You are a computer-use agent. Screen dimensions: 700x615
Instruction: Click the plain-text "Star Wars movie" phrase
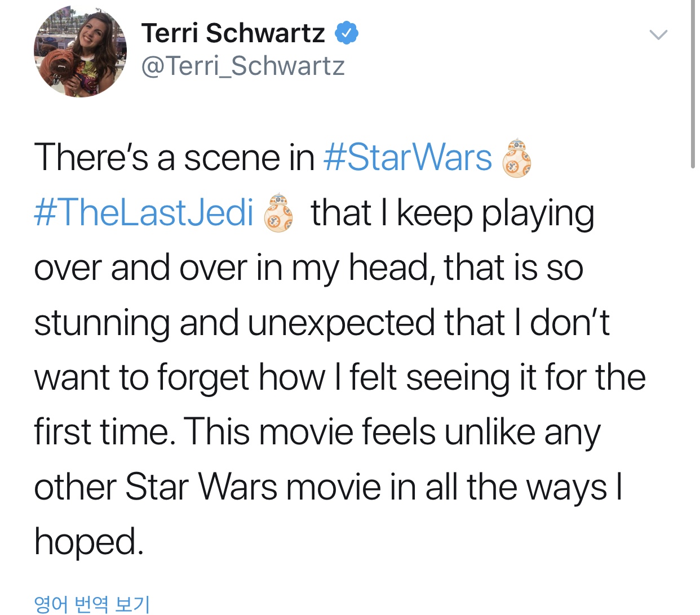pyautogui.click(x=252, y=487)
